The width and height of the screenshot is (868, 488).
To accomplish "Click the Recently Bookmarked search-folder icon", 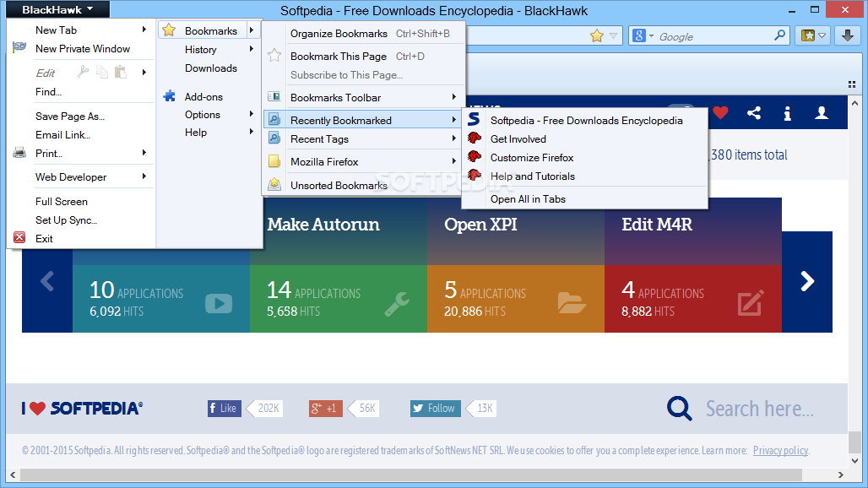I will point(274,120).
